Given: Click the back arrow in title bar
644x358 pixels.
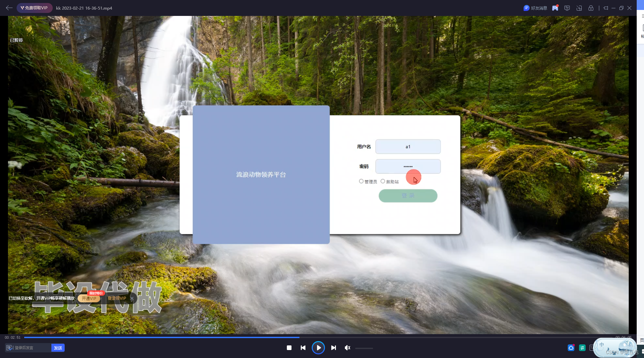Looking at the screenshot, I should coord(9,8).
